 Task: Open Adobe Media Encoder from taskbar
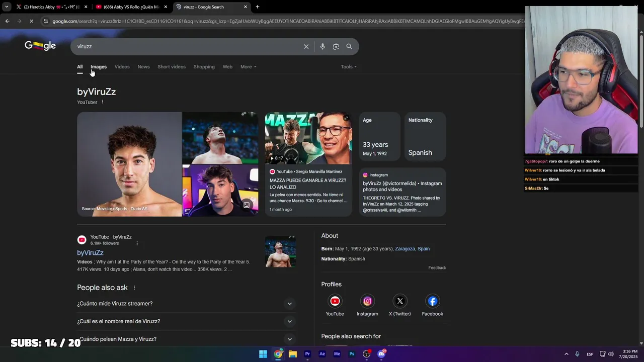pos(337,354)
